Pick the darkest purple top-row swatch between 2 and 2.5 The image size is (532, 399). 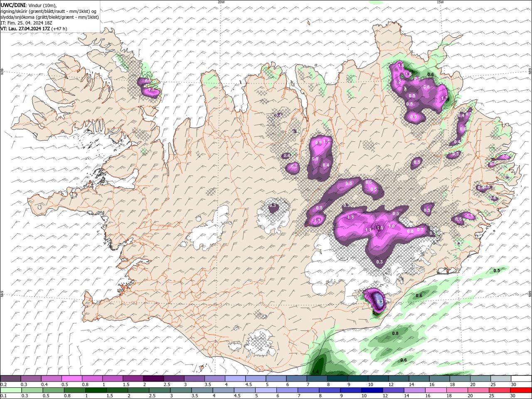[x=153, y=378]
